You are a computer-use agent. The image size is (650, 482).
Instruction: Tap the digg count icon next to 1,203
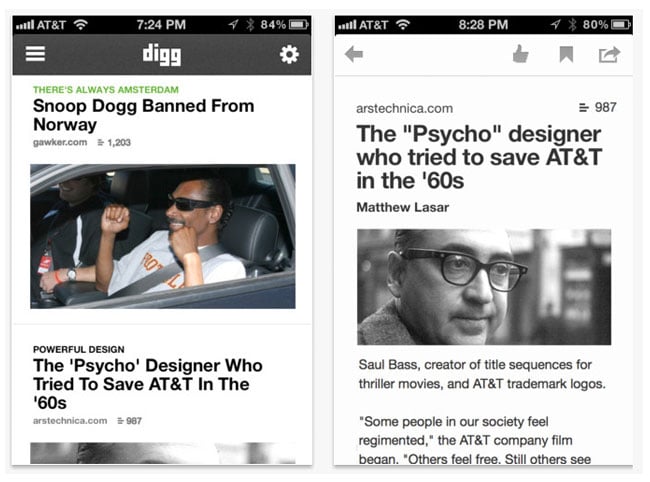coord(101,143)
